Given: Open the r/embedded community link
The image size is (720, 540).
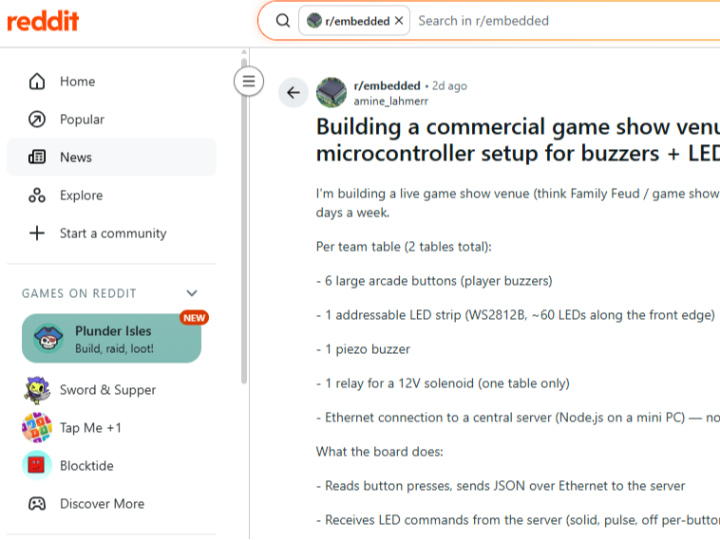Looking at the screenshot, I should pos(387,86).
